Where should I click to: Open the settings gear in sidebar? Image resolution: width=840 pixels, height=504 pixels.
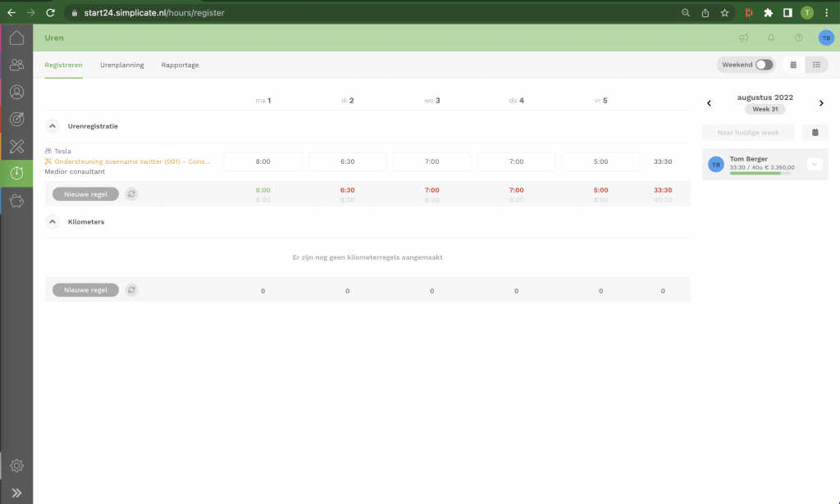[16, 465]
